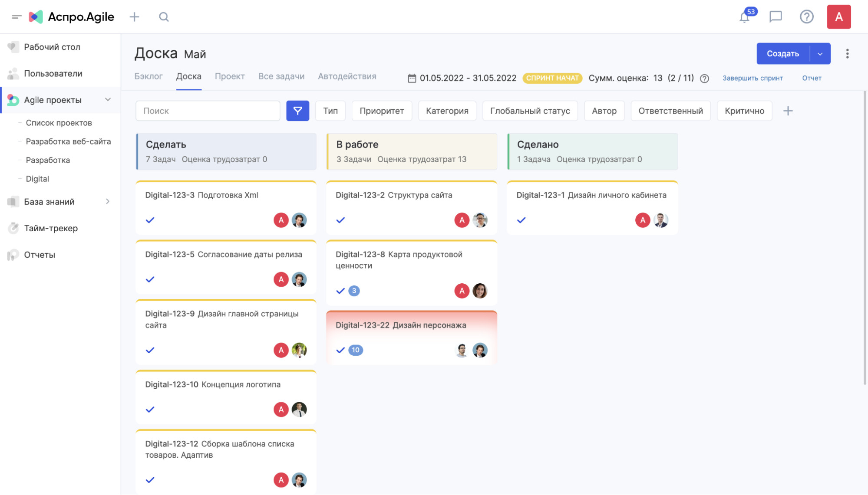Screen dimensions: 868x495
Task: Toggle checkmark on Дизайн личного кабинета card
Action: 521,220
